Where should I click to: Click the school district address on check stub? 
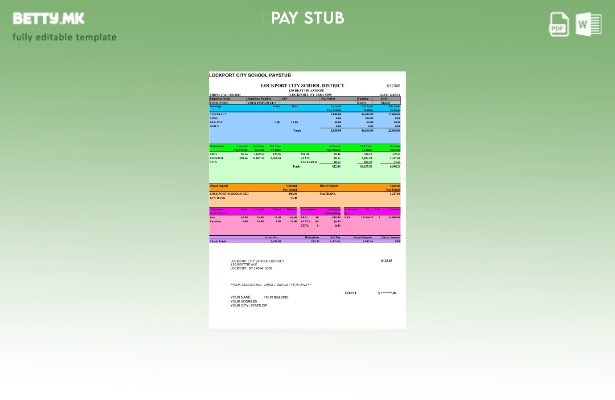pos(254,264)
